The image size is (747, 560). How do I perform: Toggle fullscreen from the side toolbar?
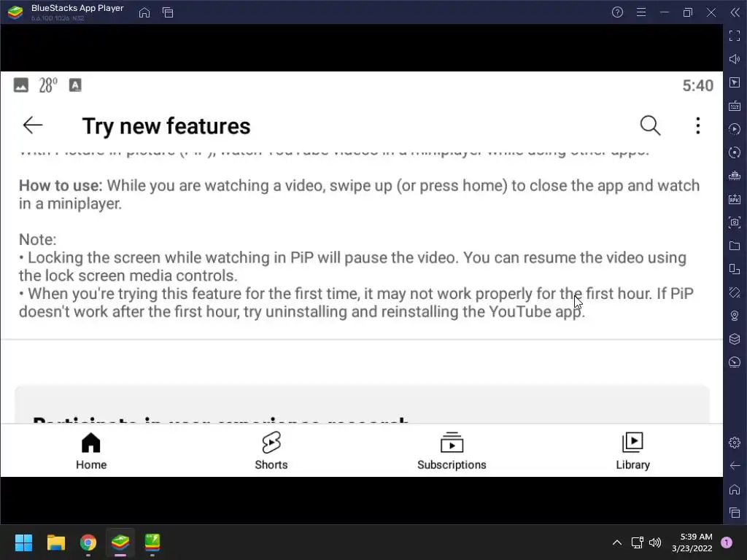pos(735,36)
